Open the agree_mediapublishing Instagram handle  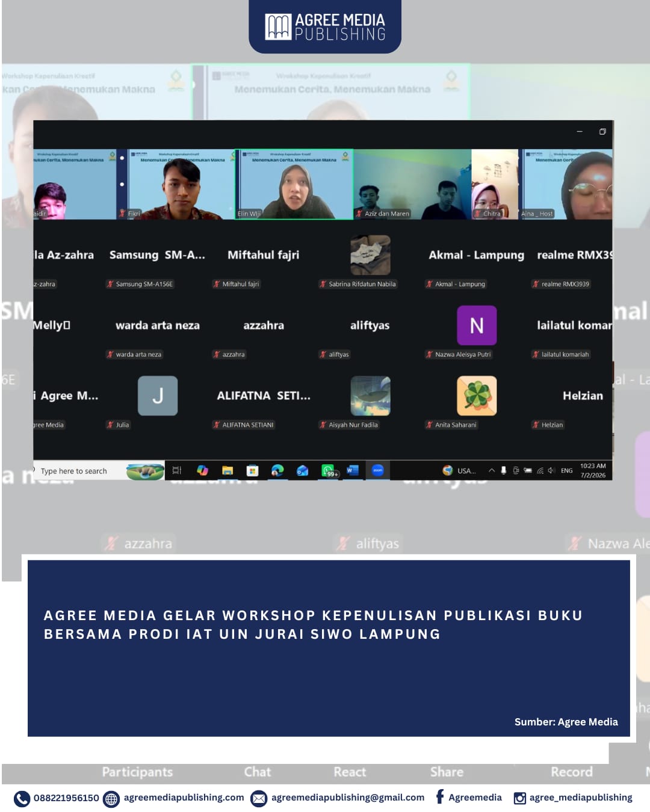pos(581,798)
